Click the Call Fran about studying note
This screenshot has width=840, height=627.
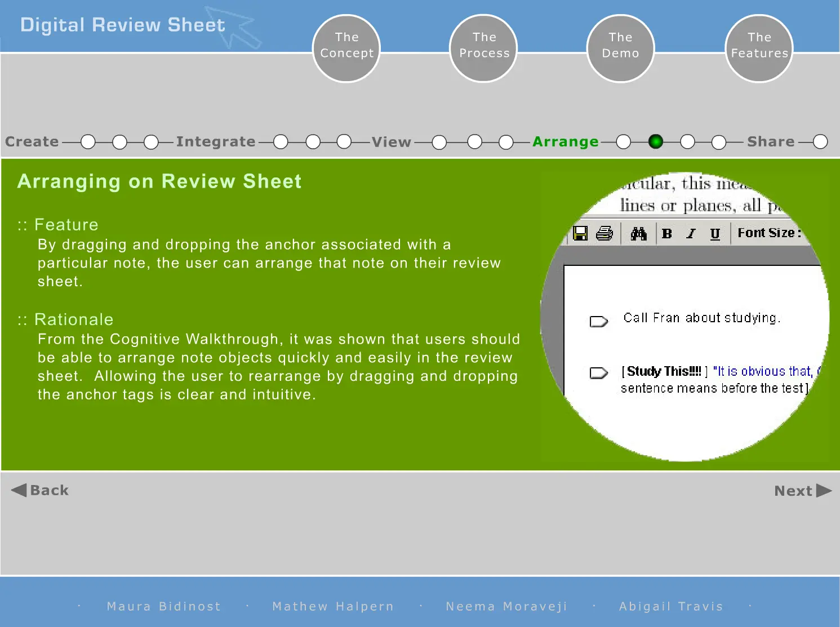pos(702,318)
